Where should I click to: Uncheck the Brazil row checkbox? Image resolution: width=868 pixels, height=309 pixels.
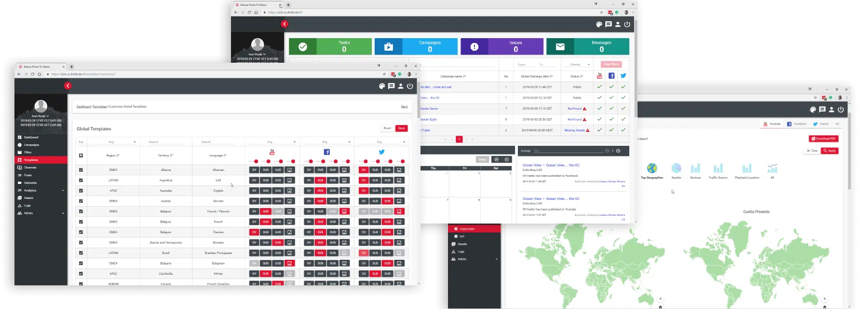81,253
